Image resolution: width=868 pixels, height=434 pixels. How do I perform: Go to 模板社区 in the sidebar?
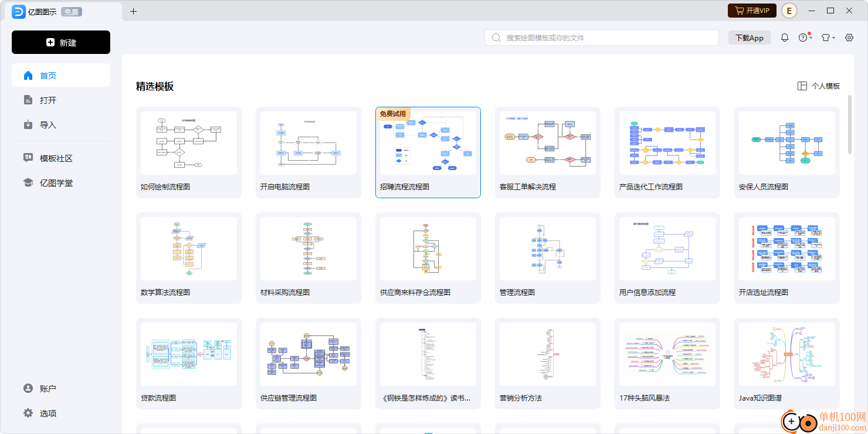[x=61, y=158]
